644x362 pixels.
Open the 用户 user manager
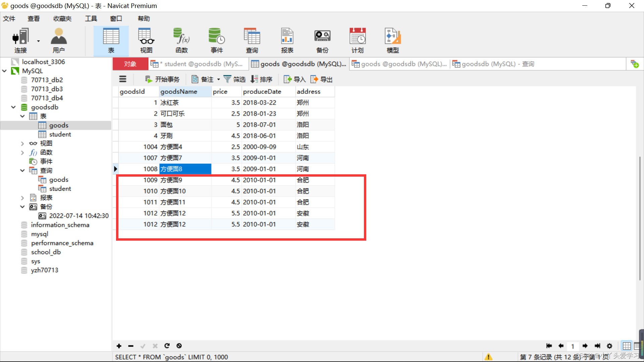point(59,40)
